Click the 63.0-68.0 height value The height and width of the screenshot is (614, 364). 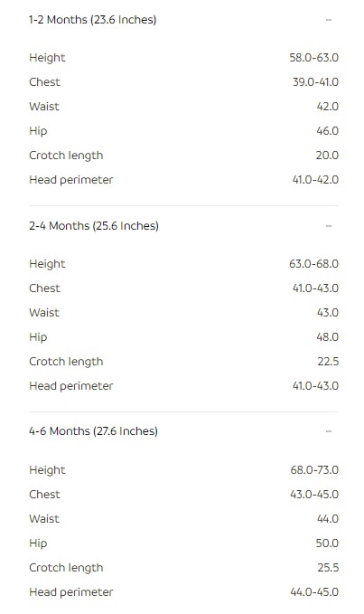coord(314,264)
